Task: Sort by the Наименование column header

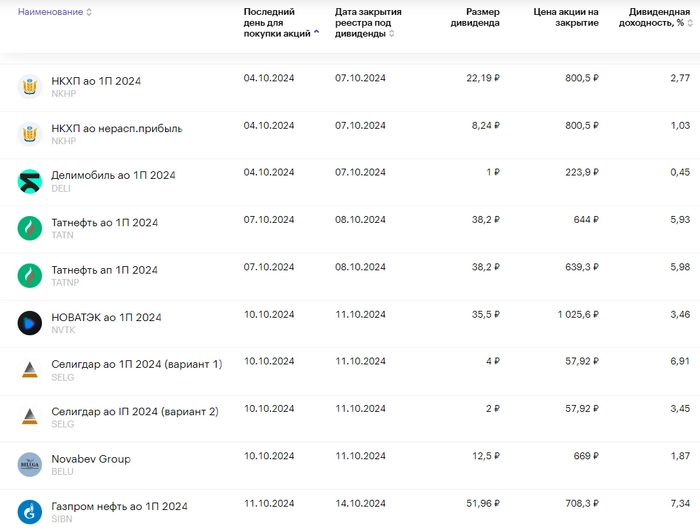Action: pos(54,12)
